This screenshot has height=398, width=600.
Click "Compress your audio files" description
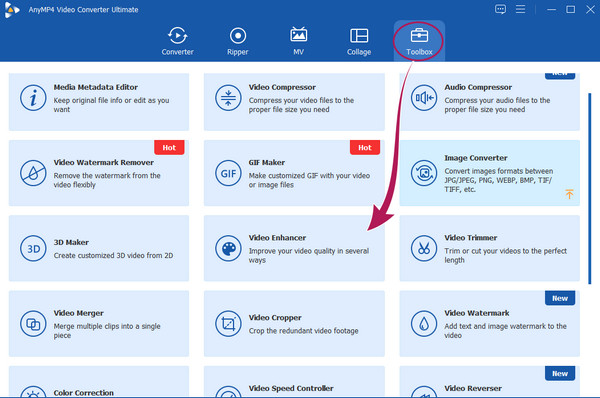click(497, 105)
